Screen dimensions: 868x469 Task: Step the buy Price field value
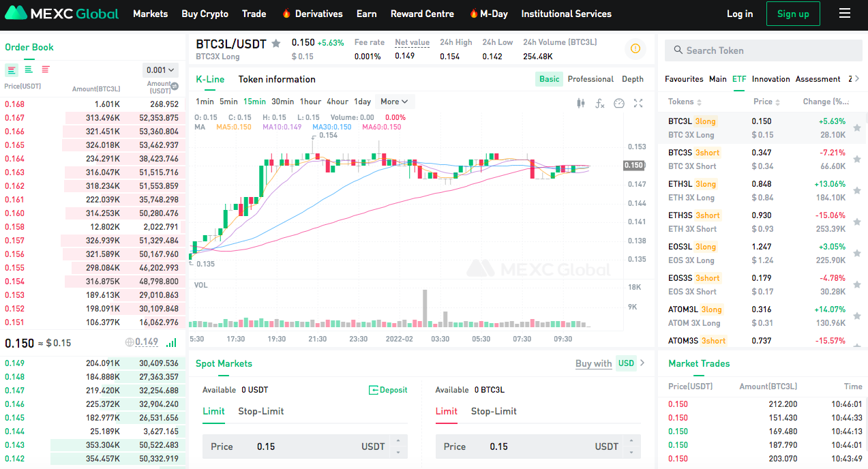pyautogui.click(x=398, y=447)
